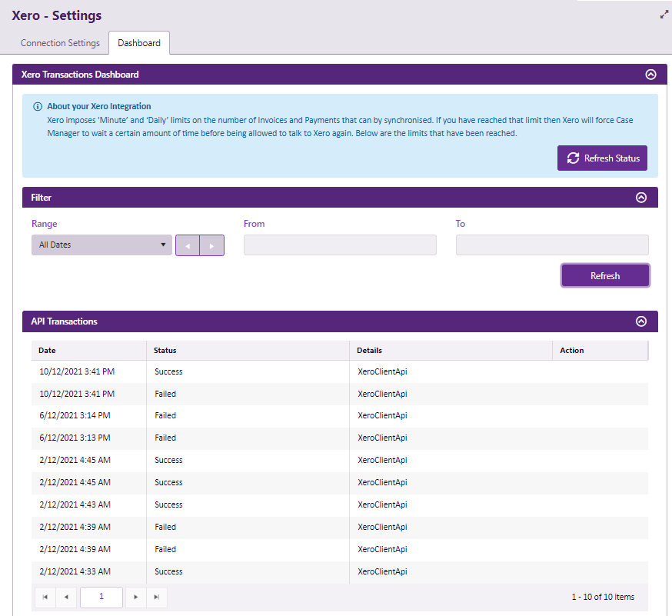Image resolution: width=672 pixels, height=616 pixels.
Task: Jump to the last page of transactions
Action: point(157,597)
